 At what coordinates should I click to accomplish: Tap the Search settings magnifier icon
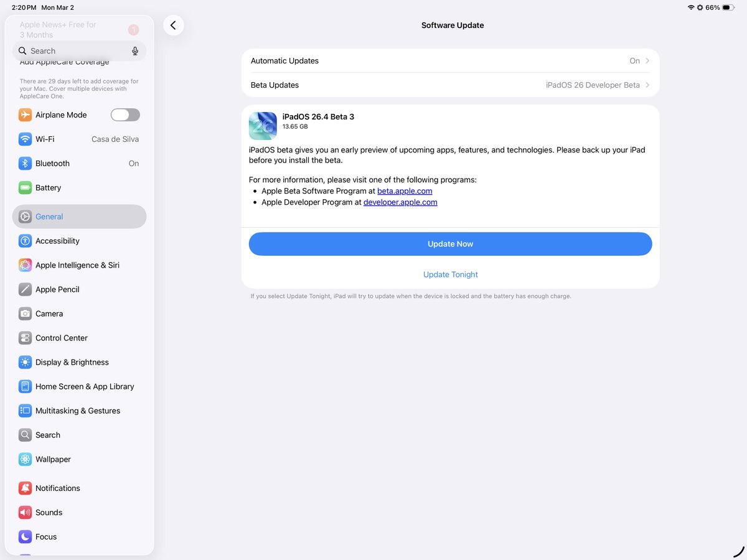(x=25, y=435)
